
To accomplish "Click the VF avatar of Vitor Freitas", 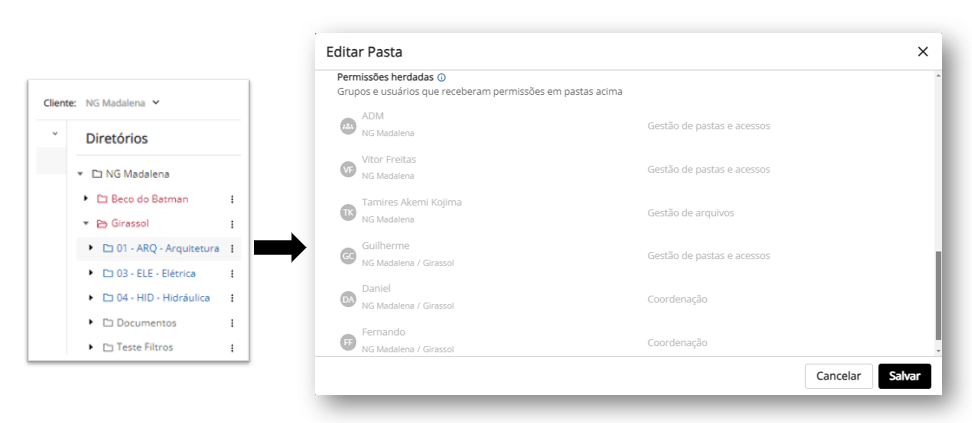I will [348, 169].
